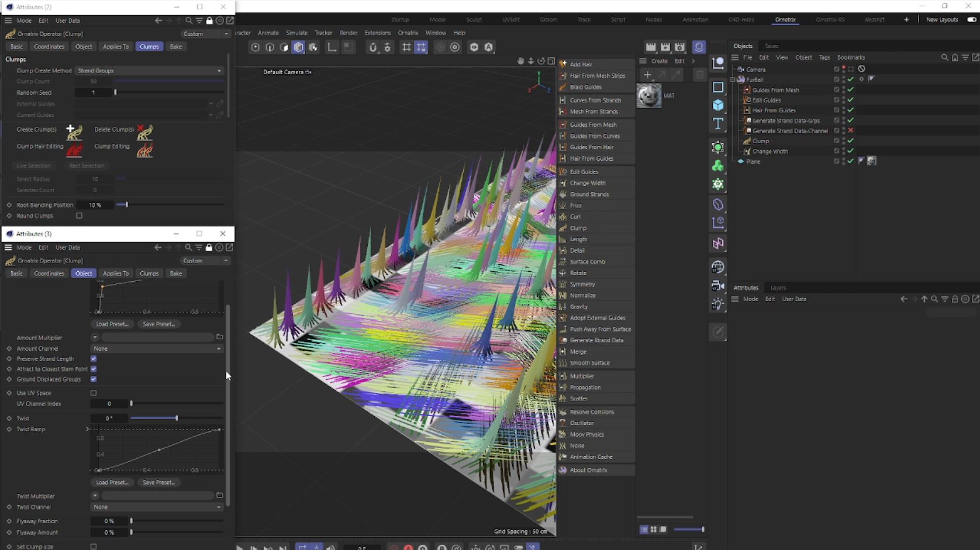
Task: Select the Clump Hair Editing tool icon
Action: point(74,150)
